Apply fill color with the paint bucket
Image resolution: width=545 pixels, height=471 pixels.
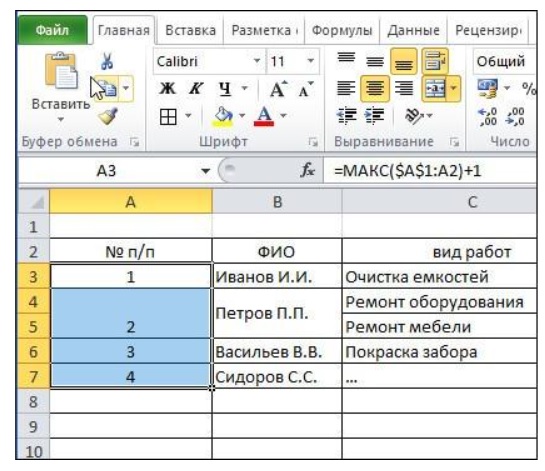tap(223, 116)
